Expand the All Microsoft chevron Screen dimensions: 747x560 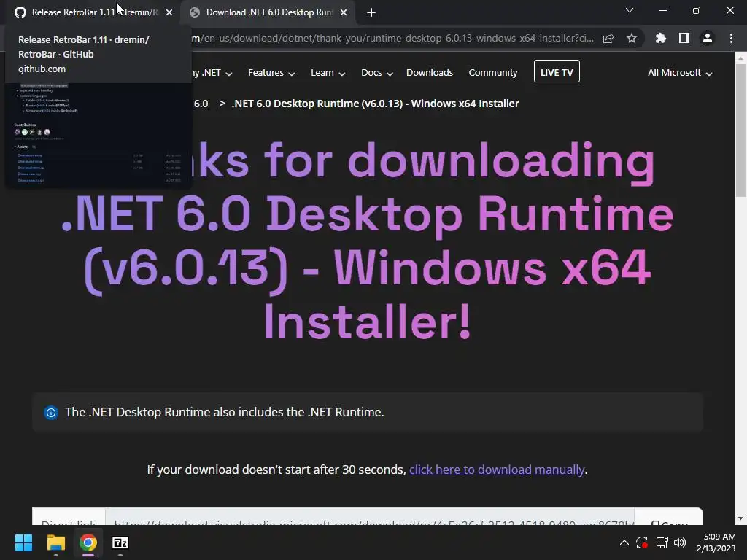tap(709, 74)
